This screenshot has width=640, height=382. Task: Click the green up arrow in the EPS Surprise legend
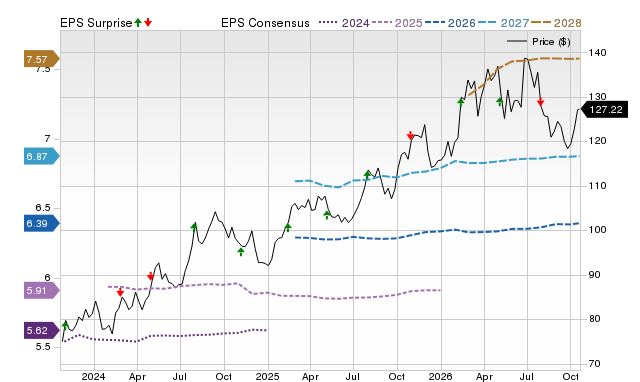coord(138,23)
